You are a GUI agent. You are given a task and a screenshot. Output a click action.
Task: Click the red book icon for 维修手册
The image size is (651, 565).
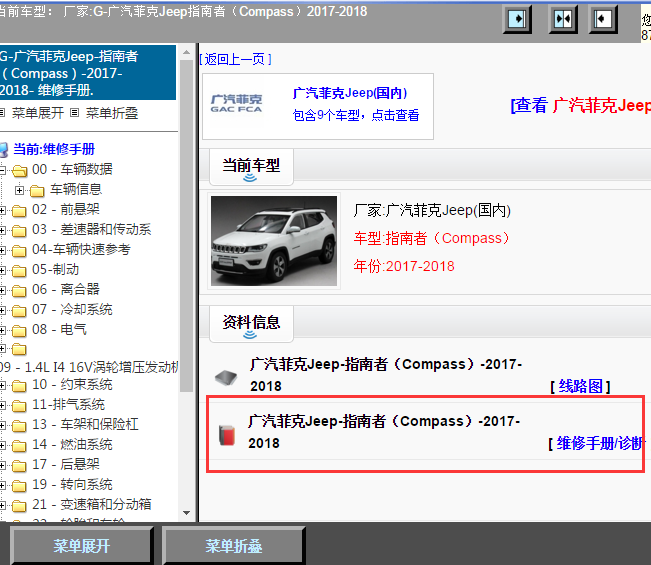pyautogui.click(x=227, y=435)
